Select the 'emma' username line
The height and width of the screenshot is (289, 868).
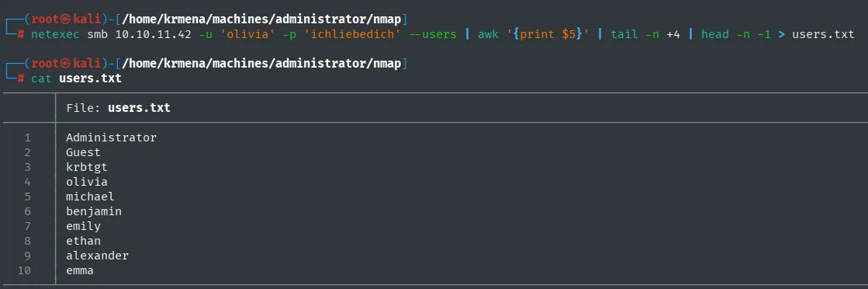pos(80,270)
